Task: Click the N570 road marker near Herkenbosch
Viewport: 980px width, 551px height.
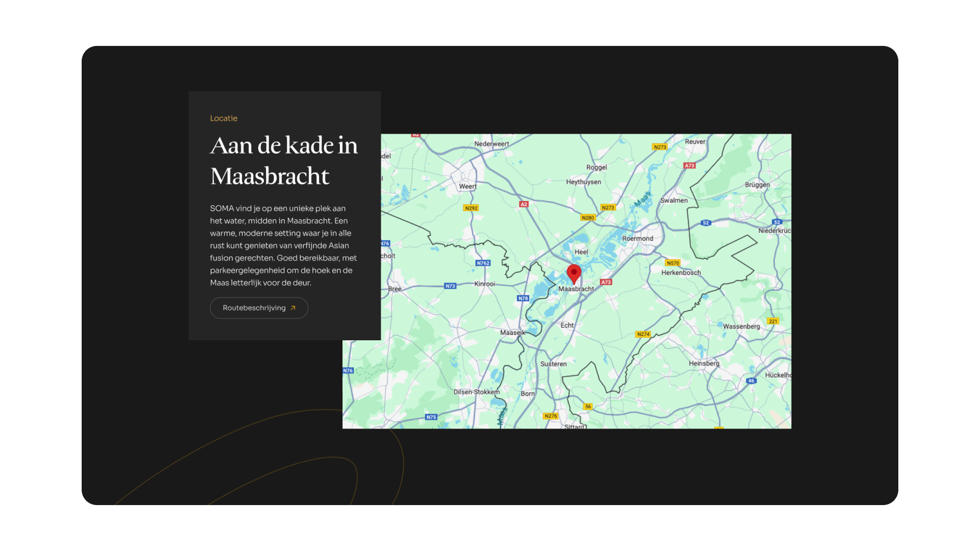Action: coord(673,263)
